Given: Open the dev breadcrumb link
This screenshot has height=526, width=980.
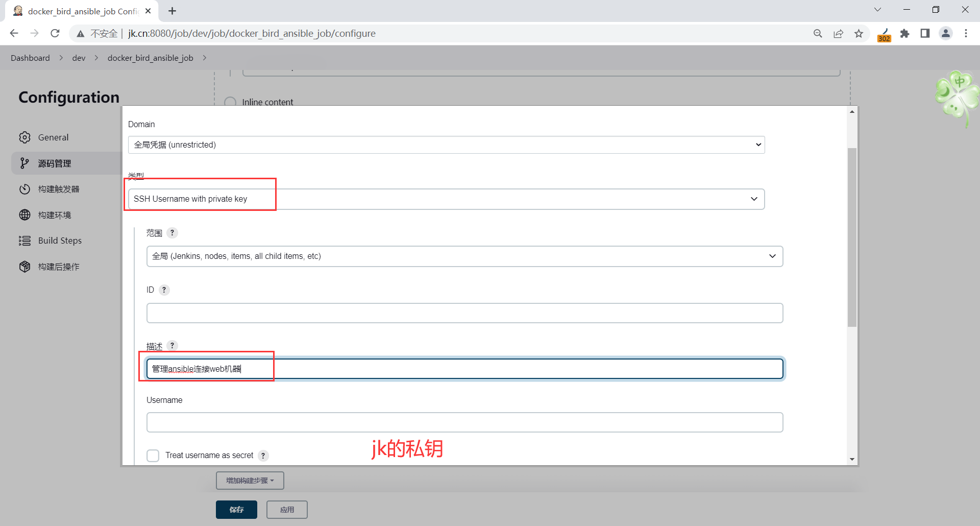Looking at the screenshot, I should [x=79, y=58].
